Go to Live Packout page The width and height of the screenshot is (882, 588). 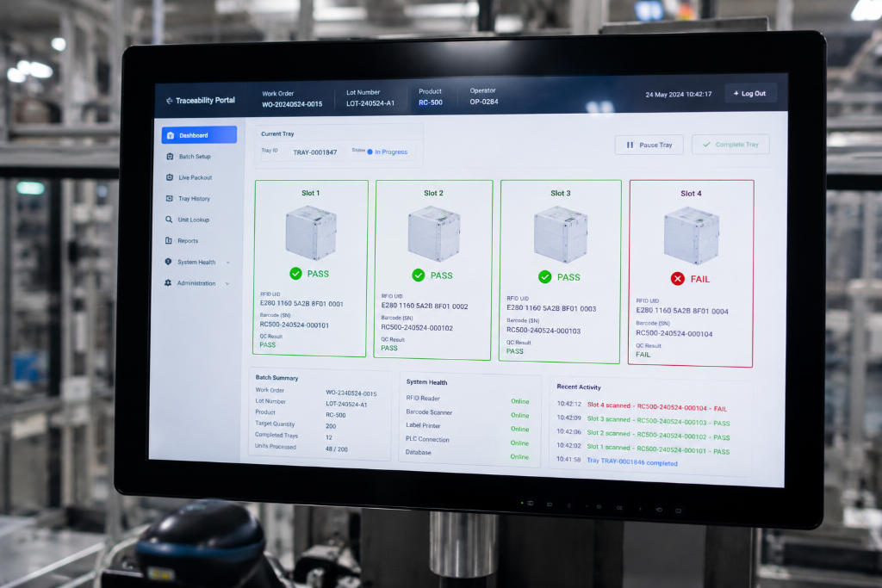pyautogui.click(x=196, y=177)
